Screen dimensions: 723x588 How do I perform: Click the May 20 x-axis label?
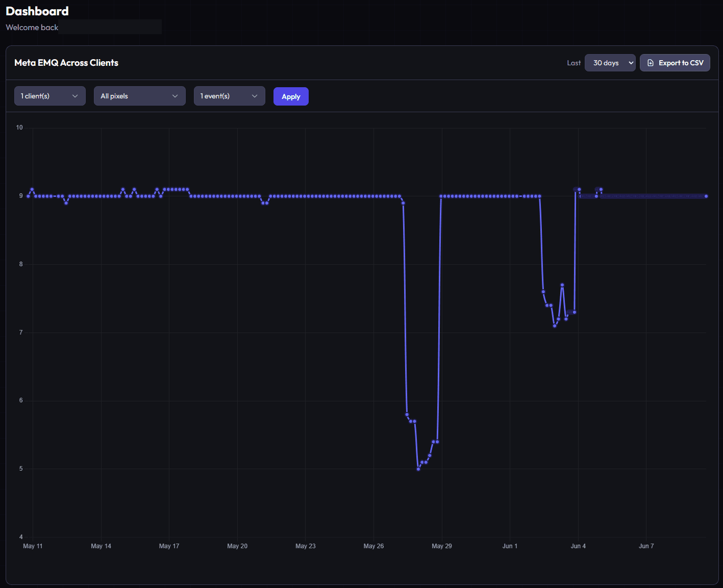coord(237,546)
